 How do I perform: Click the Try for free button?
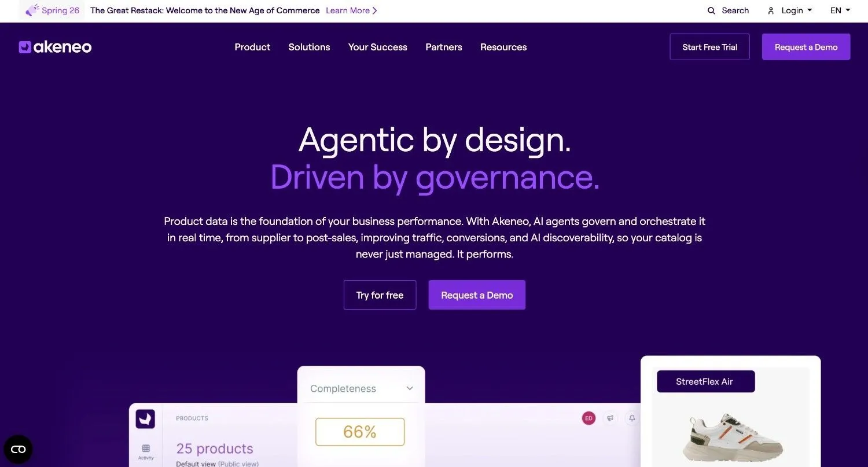click(x=380, y=295)
